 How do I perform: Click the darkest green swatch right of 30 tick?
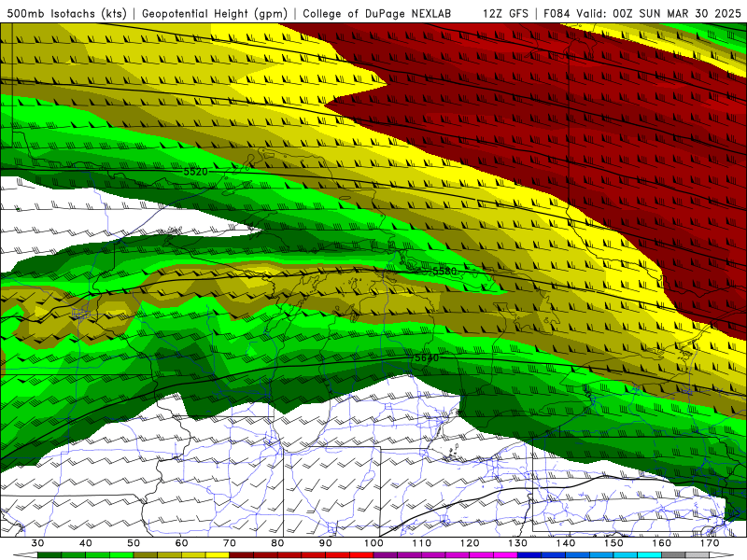point(49,555)
